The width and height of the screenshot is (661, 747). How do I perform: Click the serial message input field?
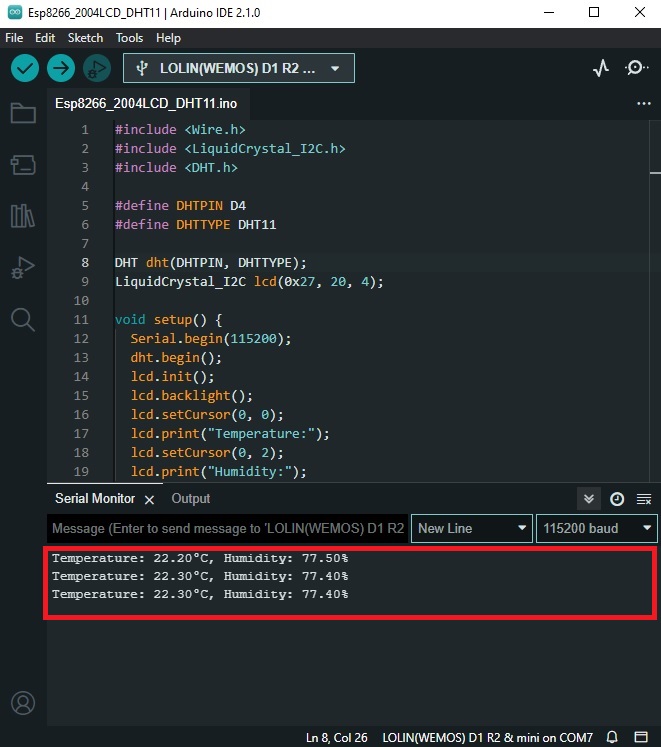pos(228,528)
